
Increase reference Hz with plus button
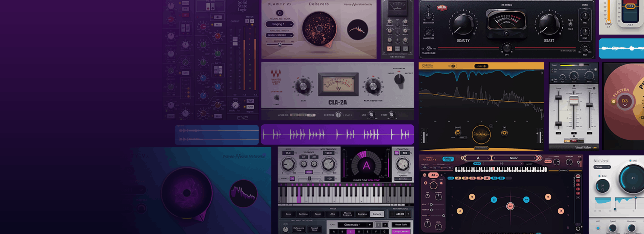point(408,214)
